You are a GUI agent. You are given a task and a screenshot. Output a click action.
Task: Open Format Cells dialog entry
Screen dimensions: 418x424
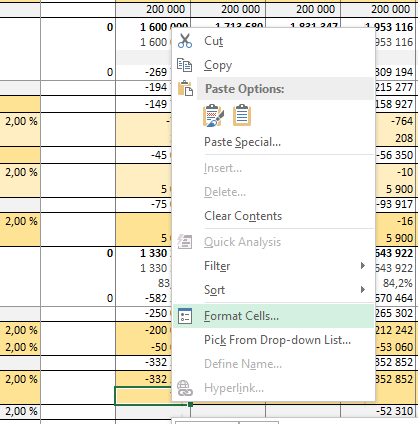(x=273, y=316)
